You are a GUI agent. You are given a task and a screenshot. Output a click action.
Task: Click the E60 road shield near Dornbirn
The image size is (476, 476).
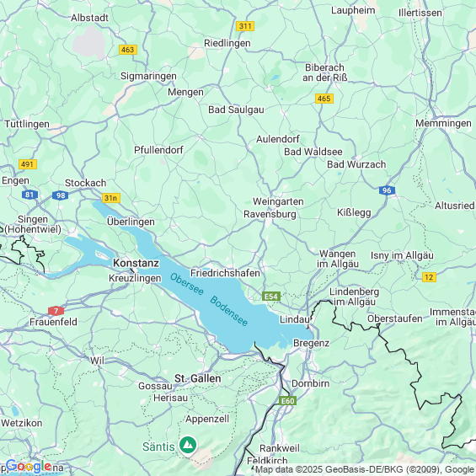pos(287,401)
